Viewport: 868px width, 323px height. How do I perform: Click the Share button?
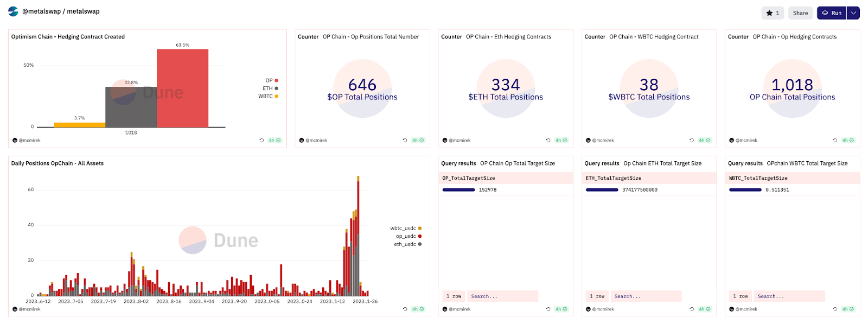pos(800,13)
